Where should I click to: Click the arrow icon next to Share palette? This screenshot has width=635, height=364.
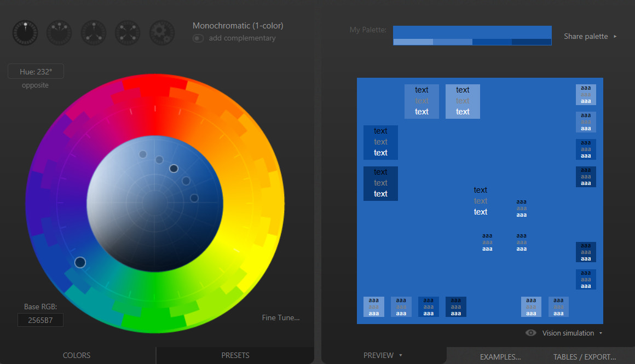615,37
